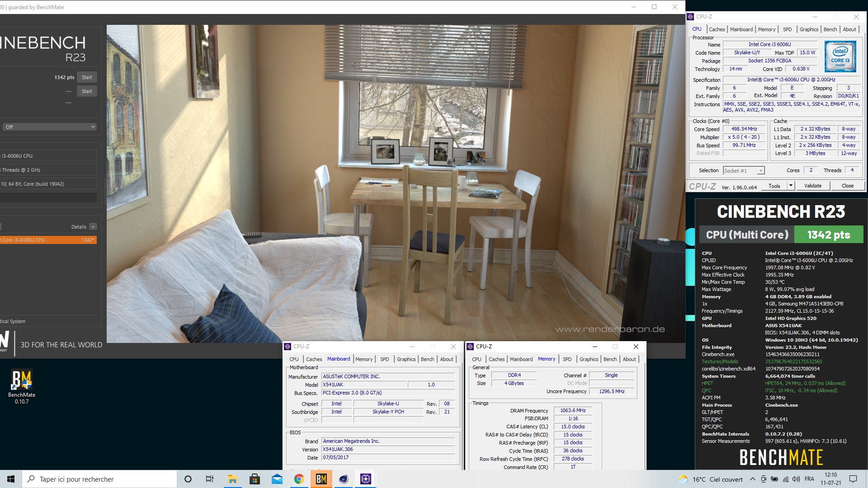Click 1342 pts score in BenchMate panel
The height and width of the screenshot is (488, 868).
pos(829,235)
